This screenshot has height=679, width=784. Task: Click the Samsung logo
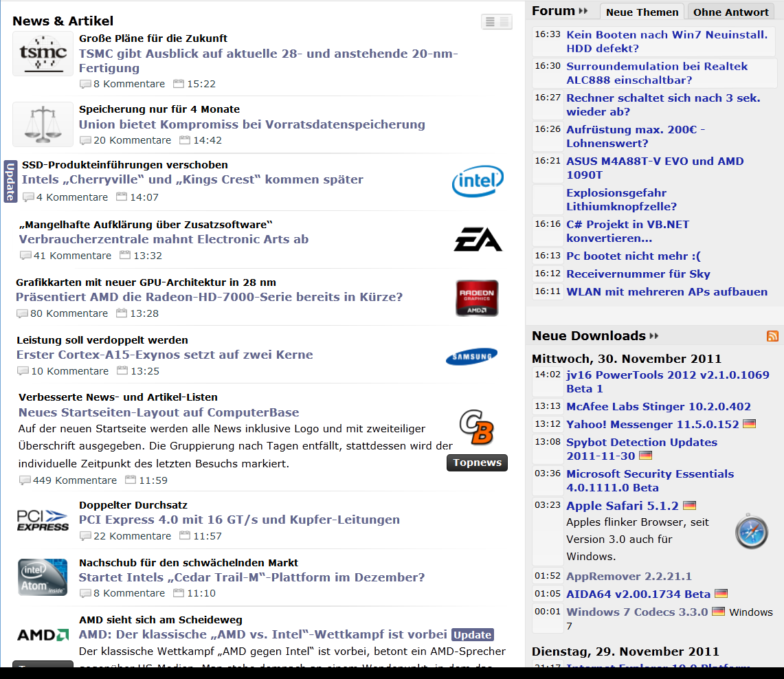(x=471, y=356)
